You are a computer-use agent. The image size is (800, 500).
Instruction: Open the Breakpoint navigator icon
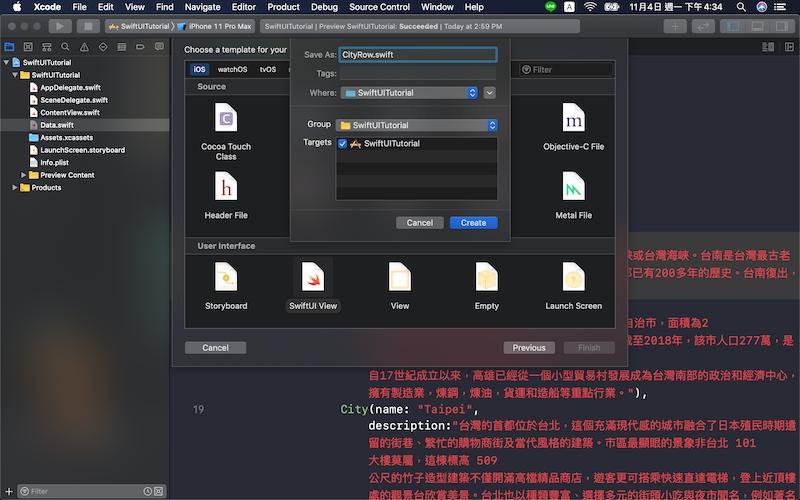click(x=140, y=47)
